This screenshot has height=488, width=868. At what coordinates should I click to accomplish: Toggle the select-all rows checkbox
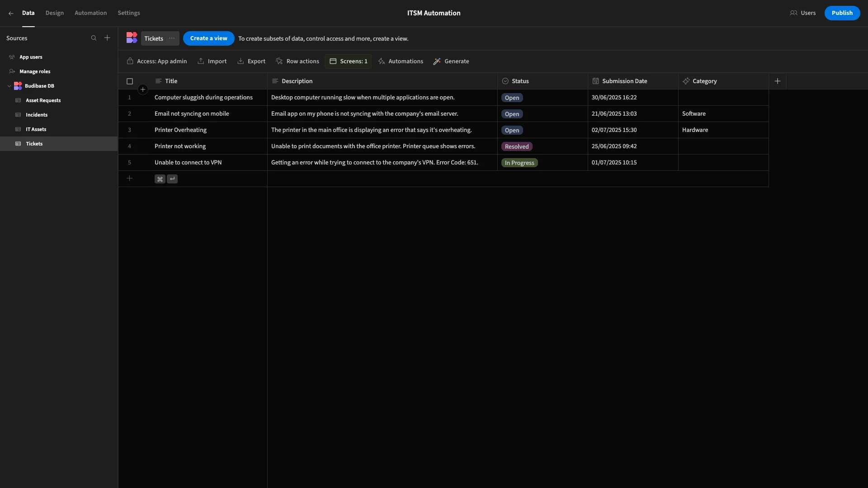(x=130, y=81)
